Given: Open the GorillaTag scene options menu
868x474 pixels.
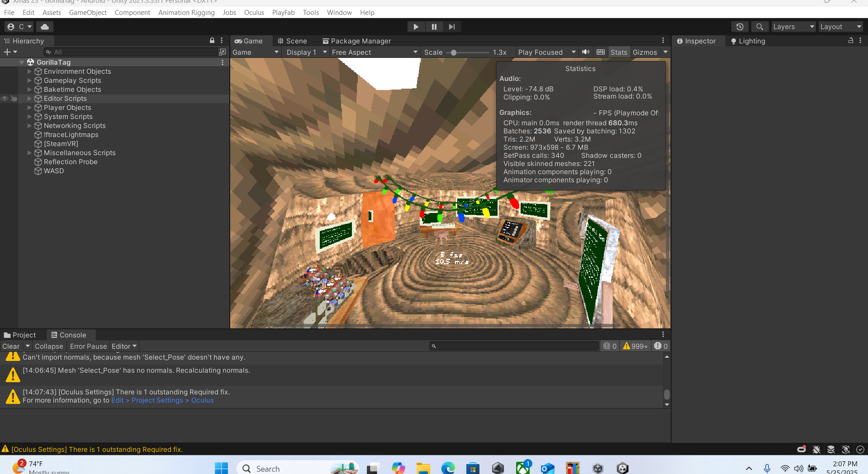Looking at the screenshot, I should click(223, 62).
